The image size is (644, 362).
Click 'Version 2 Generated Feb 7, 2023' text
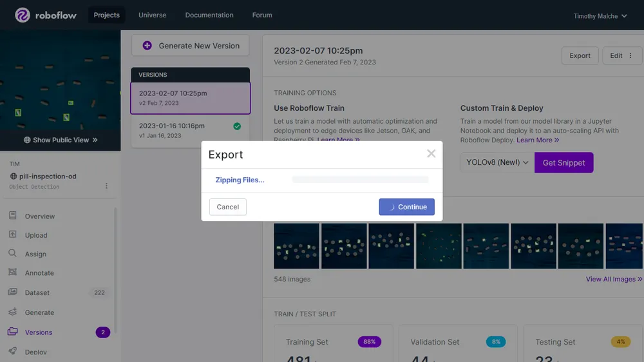coord(325,62)
